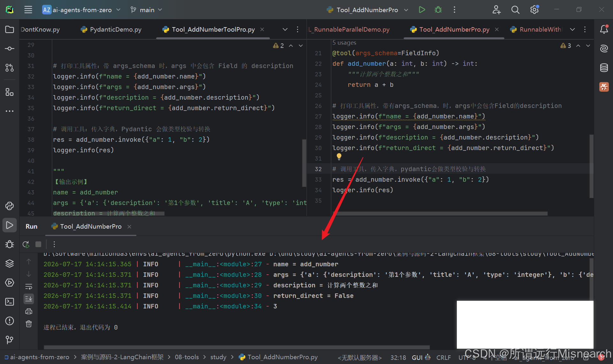Click the right editor horizontal scrollbar

[x=440, y=213]
